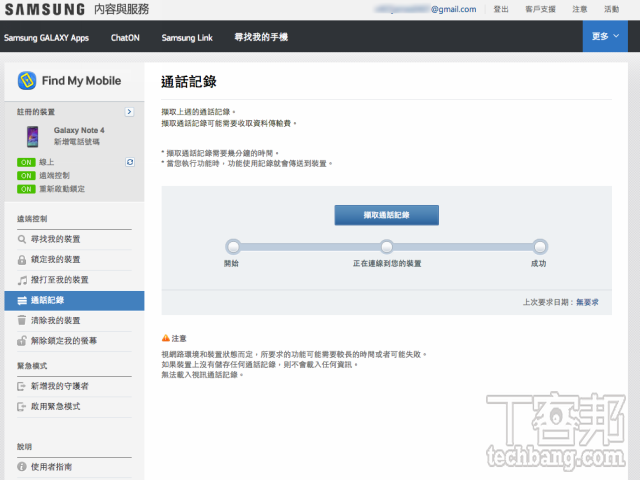Click the 擷取通話記錄 button
640x480 pixels.
[x=387, y=215]
